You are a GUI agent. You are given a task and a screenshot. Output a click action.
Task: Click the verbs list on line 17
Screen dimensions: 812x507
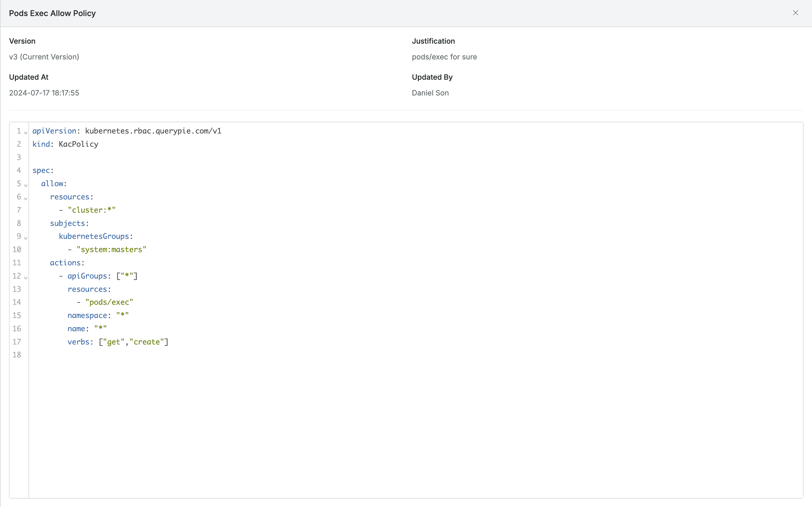coord(134,342)
